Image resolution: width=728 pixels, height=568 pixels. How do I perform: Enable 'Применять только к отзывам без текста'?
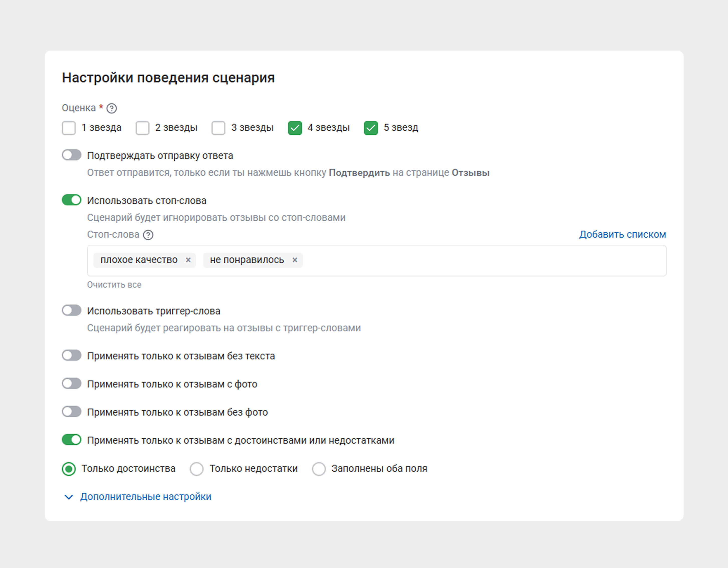pos(72,355)
